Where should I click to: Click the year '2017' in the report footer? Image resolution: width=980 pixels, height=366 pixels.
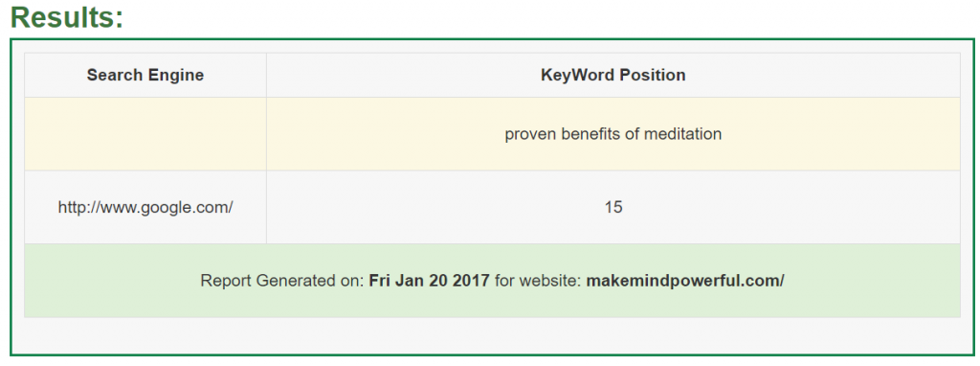pyautogui.click(x=472, y=281)
